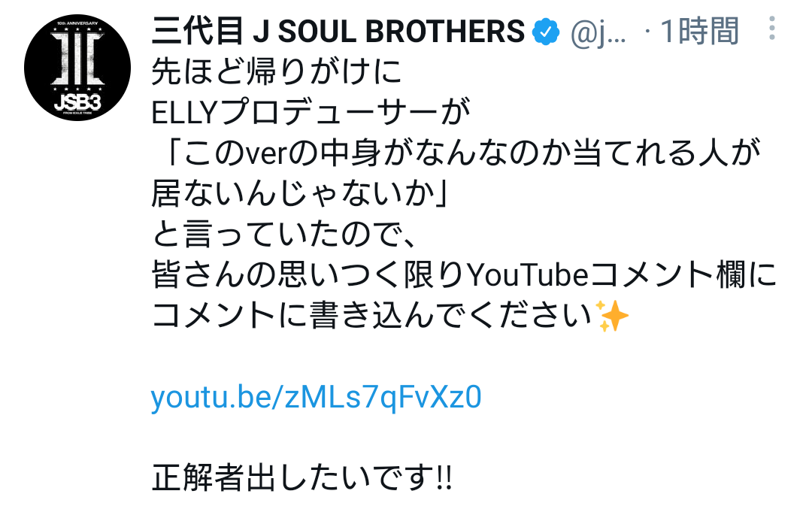Click the III logo inside the avatar
Viewport: 812px width, 509px height.
(77, 58)
